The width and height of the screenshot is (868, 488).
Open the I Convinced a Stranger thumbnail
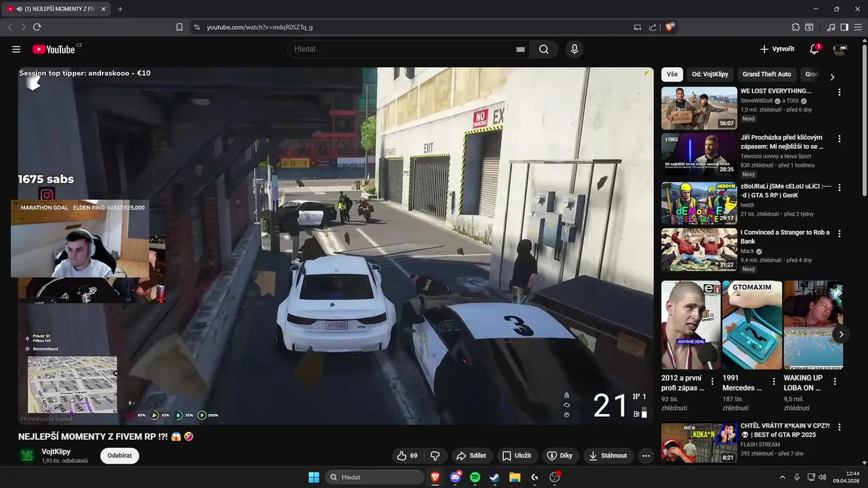click(x=699, y=249)
